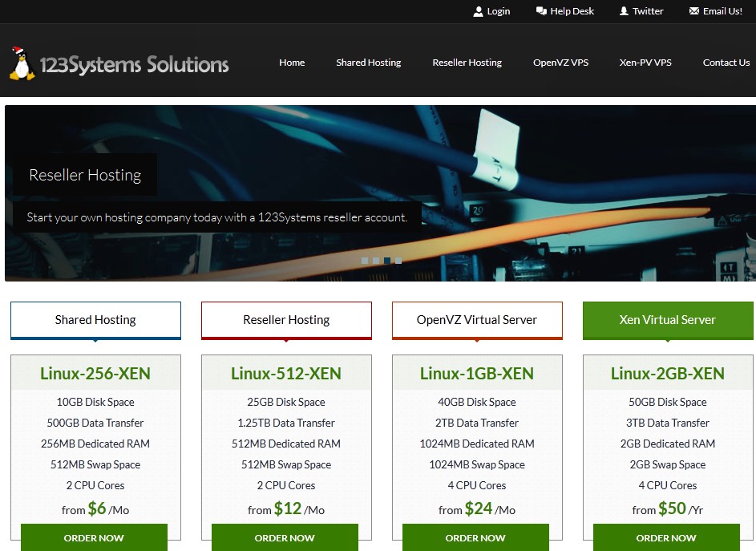
Task: Click '2GB Dedicated RAM' text
Action: click(668, 444)
